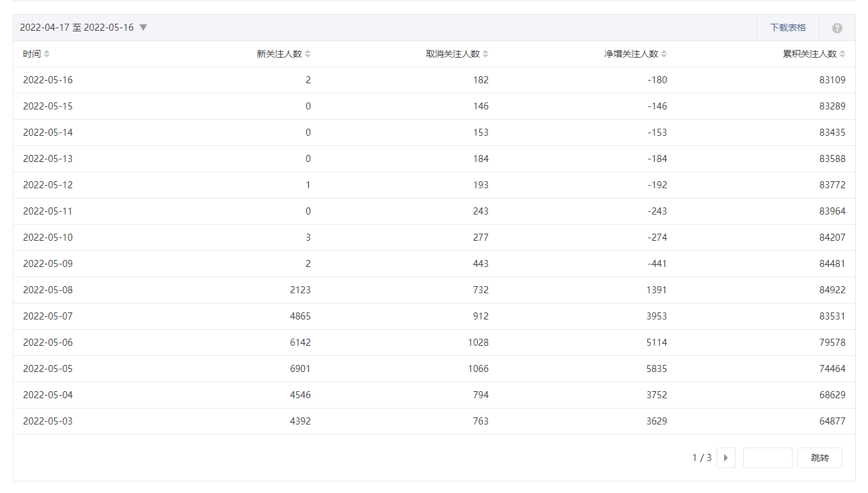
Task: Click cumulative followers value 84207
Action: point(832,238)
